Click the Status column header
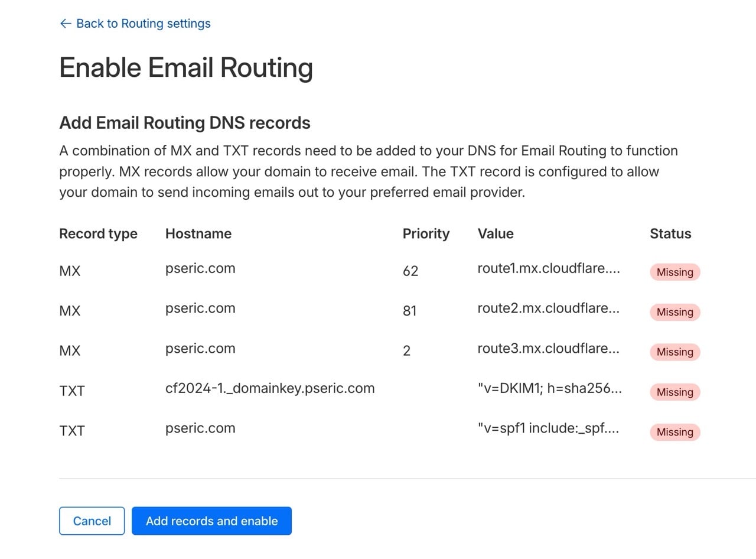The height and width of the screenshot is (559, 756). tap(670, 234)
